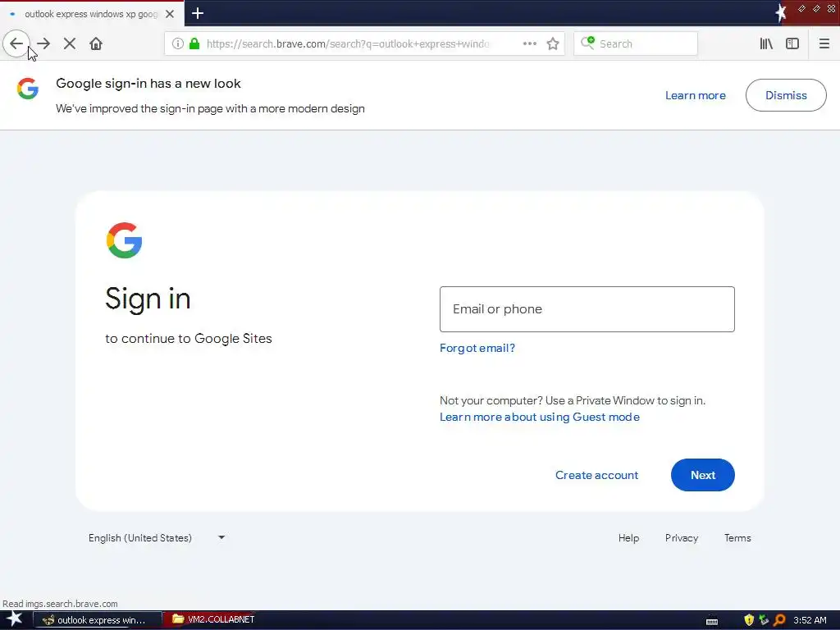Go forward with the arrow button
Screen dimensions: 840x630
[x=43, y=43]
